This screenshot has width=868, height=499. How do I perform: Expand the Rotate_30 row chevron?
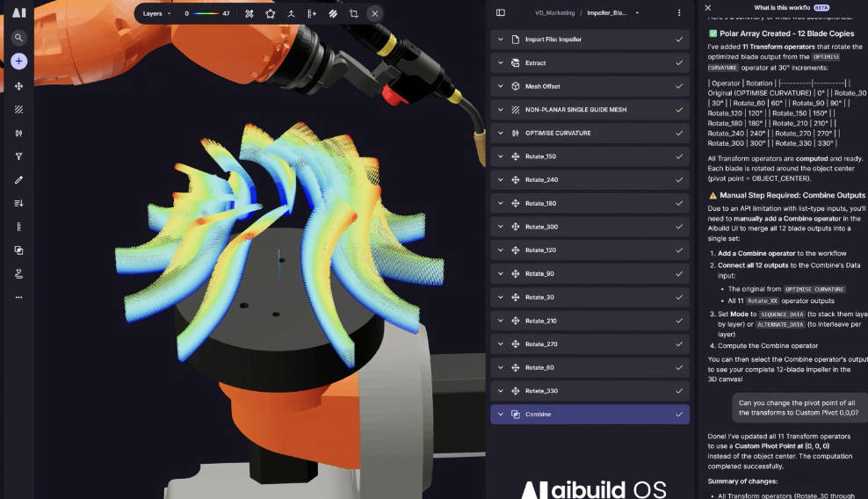click(x=501, y=298)
